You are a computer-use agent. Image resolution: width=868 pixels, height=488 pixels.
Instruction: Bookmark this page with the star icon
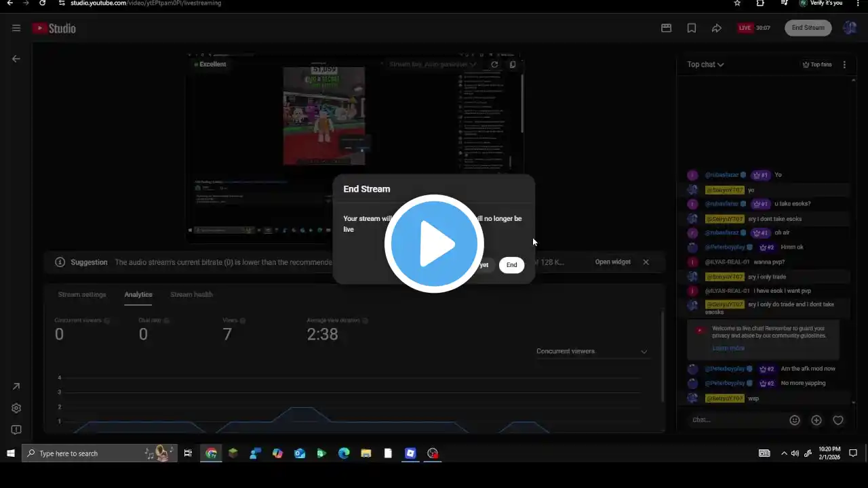pyautogui.click(x=737, y=3)
